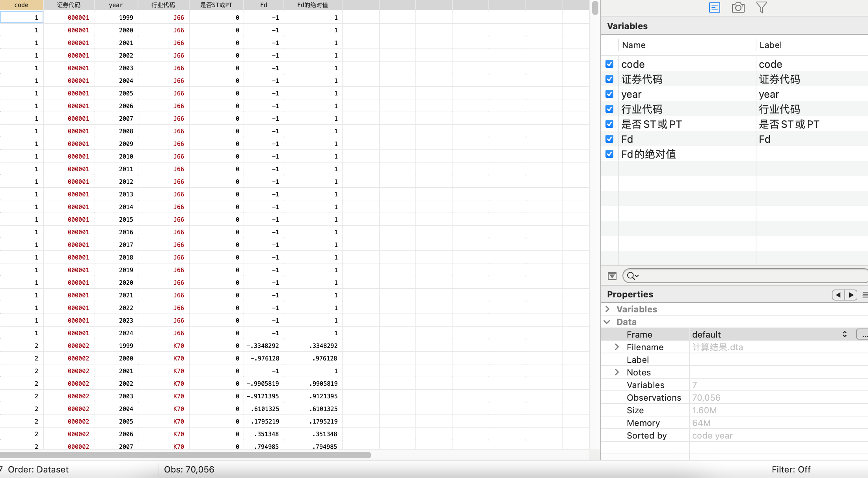This screenshot has height=478, width=868.
Task: Click the search magnifier dropdown icon
Action: tap(633, 276)
